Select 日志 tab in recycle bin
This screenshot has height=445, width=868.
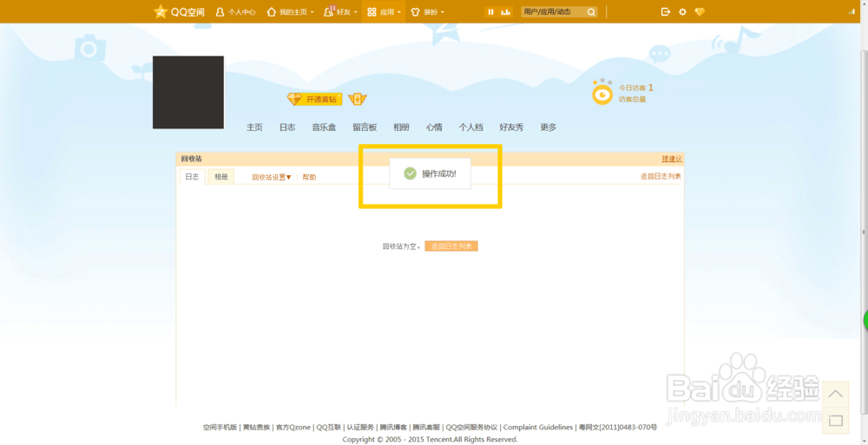[192, 177]
